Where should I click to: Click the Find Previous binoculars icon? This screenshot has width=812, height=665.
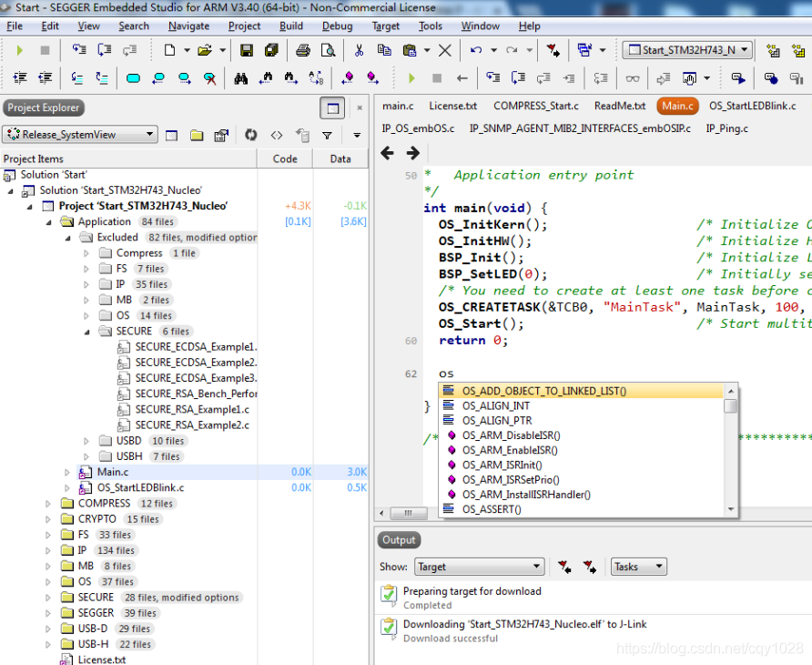(266, 78)
